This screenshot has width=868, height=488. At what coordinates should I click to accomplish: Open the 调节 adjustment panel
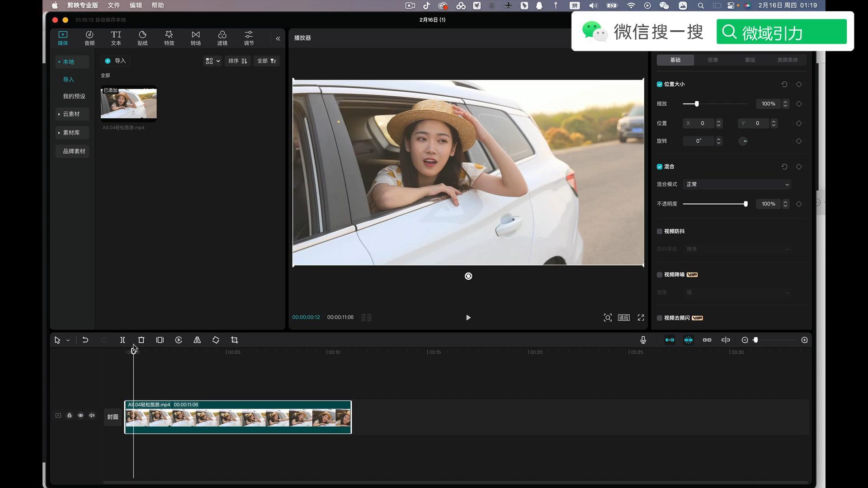pyautogui.click(x=249, y=38)
